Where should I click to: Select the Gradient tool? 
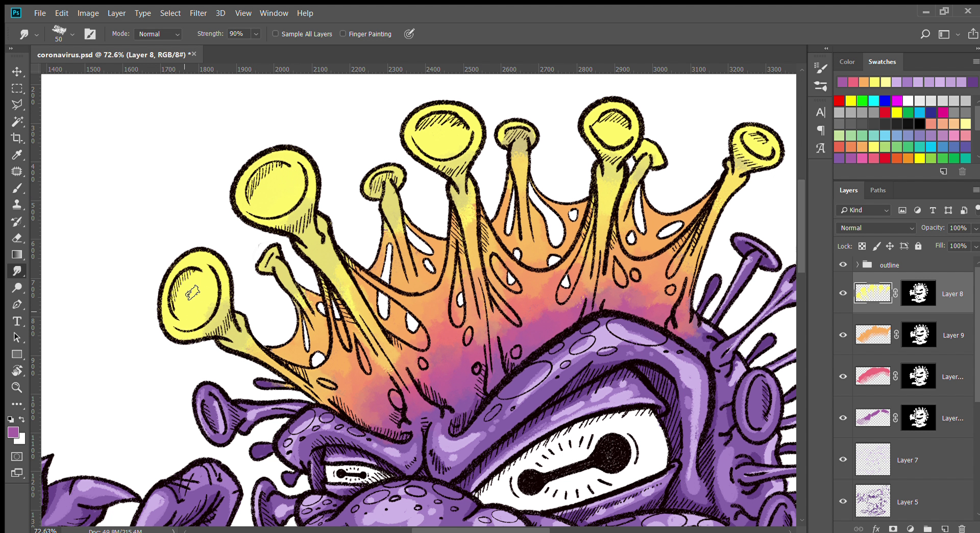coord(17,254)
